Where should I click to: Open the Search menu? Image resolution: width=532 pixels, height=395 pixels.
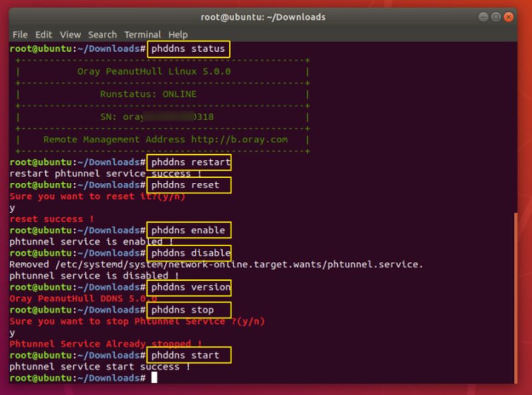point(102,34)
